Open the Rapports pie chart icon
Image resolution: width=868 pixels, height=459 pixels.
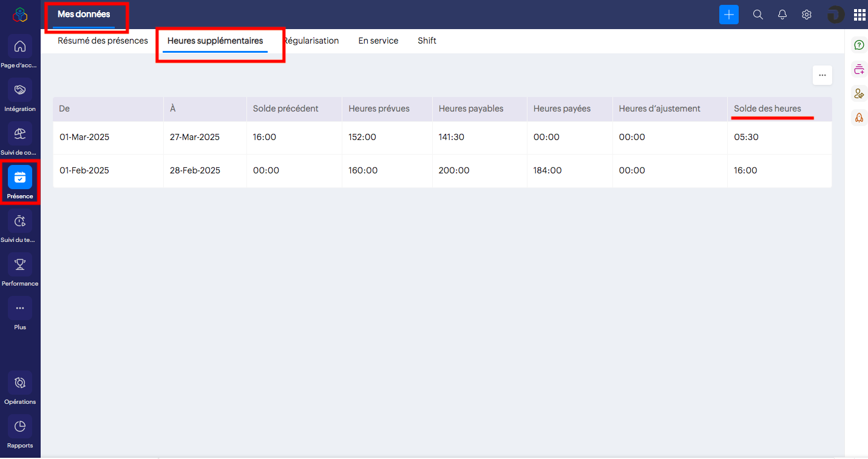[x=20, y=426]
